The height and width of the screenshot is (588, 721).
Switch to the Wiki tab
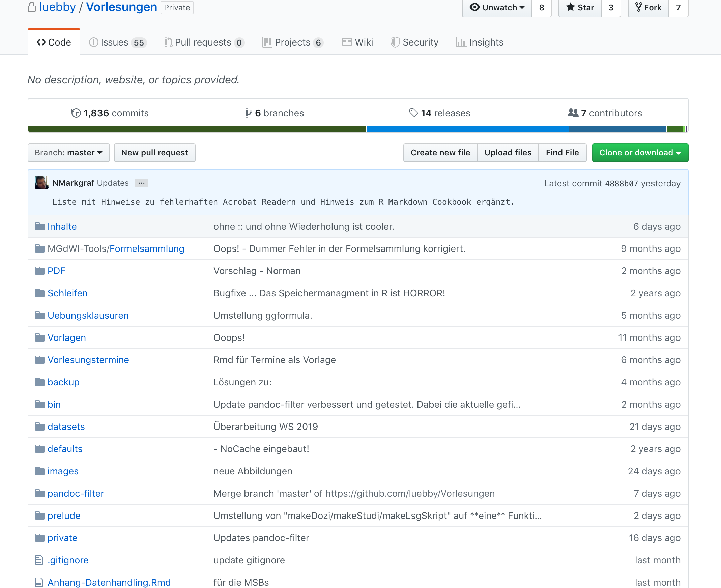(357, 42)
